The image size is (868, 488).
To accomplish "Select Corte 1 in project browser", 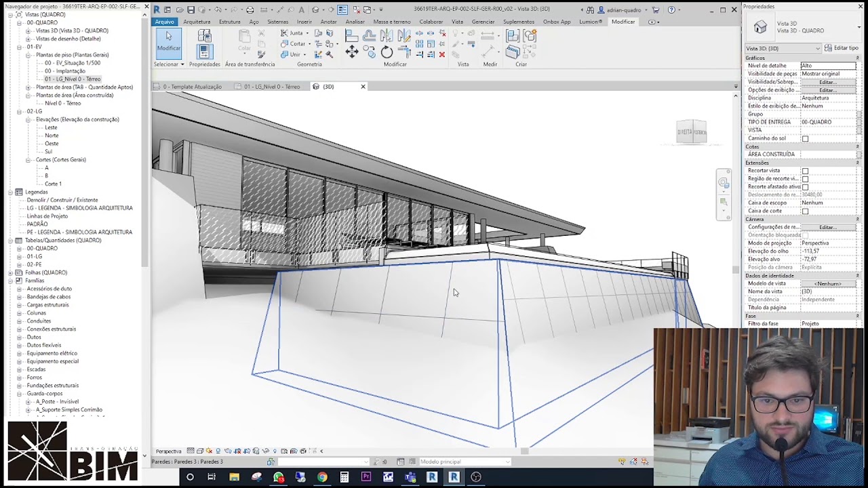I will (x=53, y=184).
